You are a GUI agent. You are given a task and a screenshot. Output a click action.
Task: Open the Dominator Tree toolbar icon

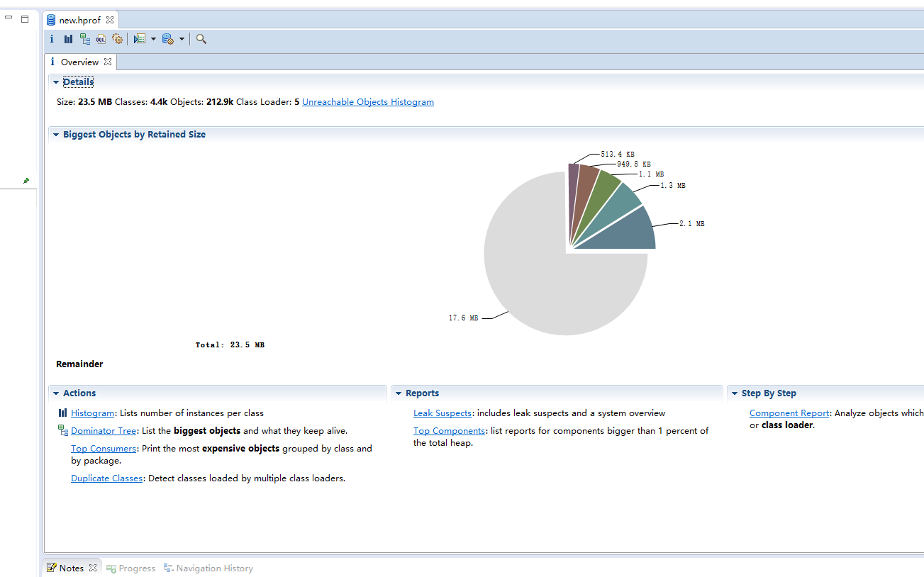pos(84,39)
